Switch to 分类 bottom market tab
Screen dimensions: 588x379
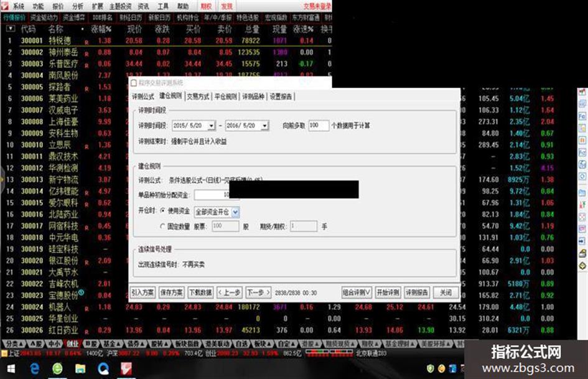[15, 344]
